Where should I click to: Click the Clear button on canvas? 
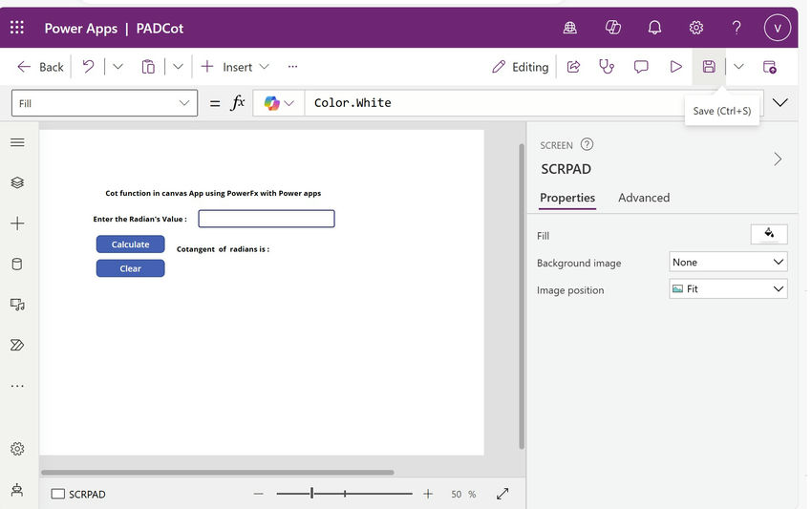tap(131, 268)
